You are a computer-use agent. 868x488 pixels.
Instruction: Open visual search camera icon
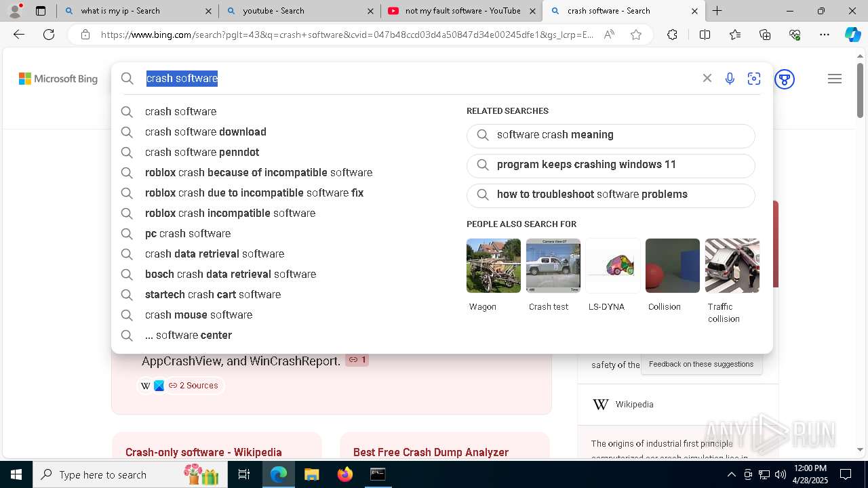(x=754, y=79)
